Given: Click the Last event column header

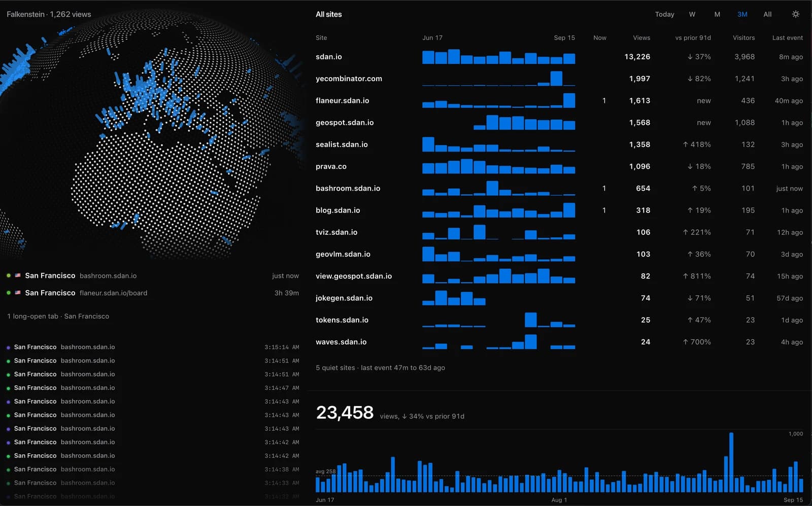Looking at the screenshot, I should (x=787, y=38).
